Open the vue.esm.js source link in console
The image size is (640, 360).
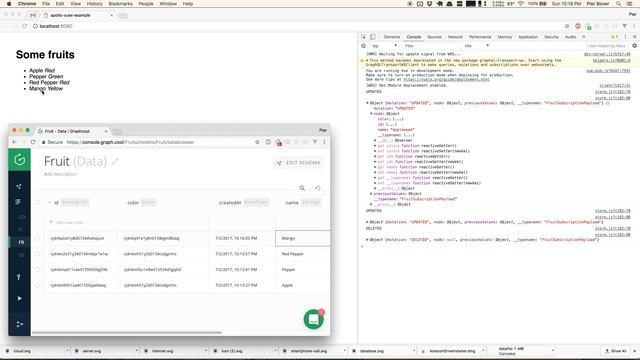coord(608,71)
